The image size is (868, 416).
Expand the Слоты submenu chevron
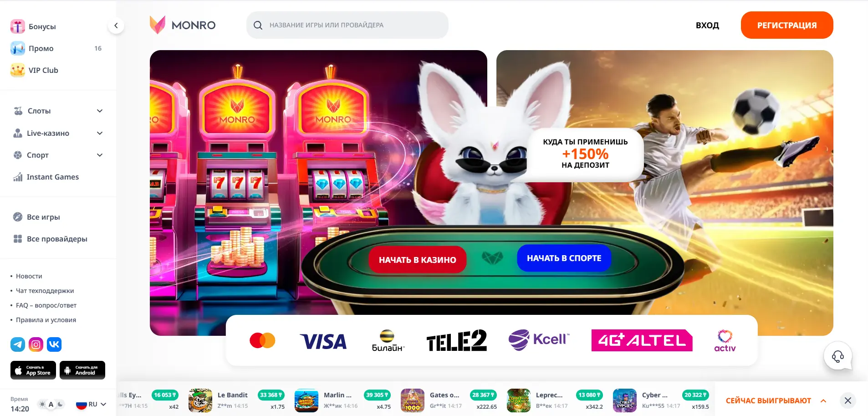coord(100,111)
